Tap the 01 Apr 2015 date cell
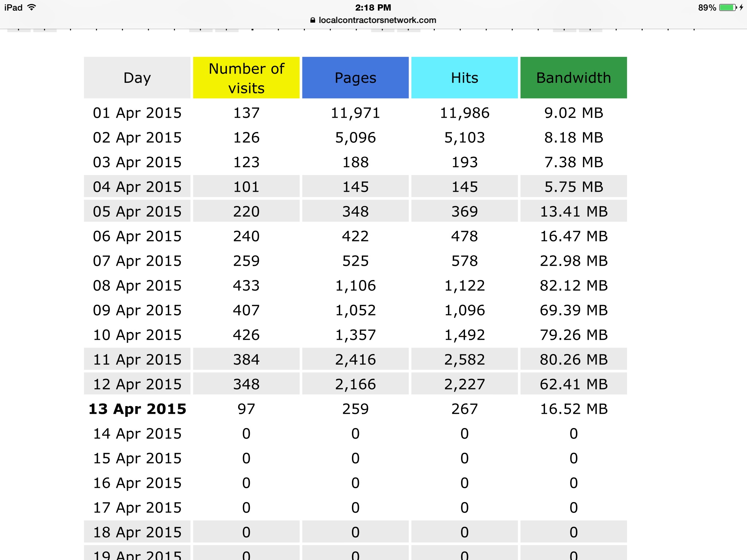This screenshot has width=747, height=560. pos(137,113)
